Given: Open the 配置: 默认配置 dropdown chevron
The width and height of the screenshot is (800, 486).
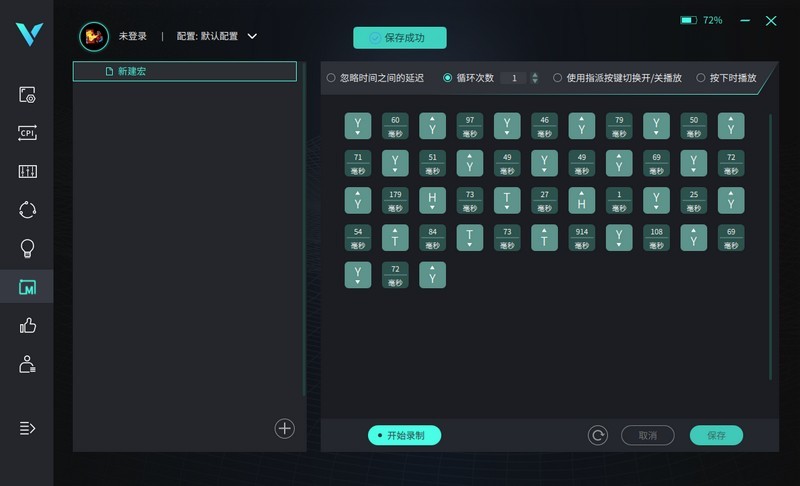Looking at the screenshot, I should pyautogui.click(x=252, y=36).
